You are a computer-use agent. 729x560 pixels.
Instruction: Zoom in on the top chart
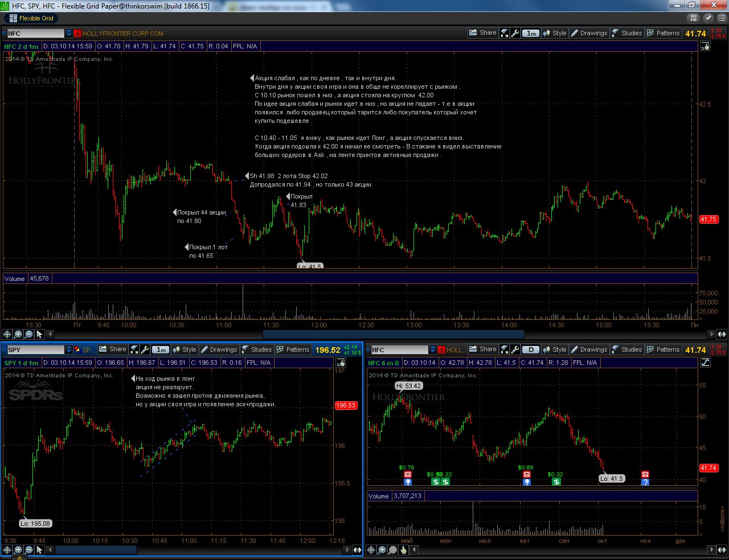click(x=18, y=334)
